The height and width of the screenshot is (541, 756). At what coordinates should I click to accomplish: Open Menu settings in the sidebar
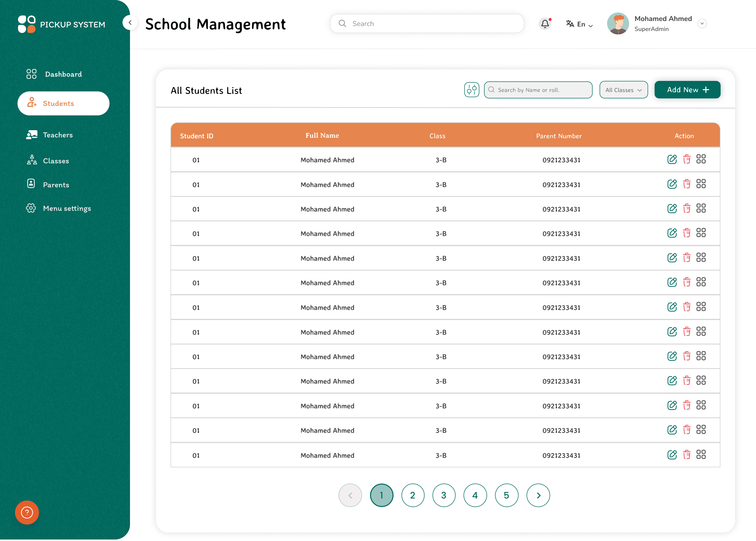pyautogui.click(x=67, y=208)
